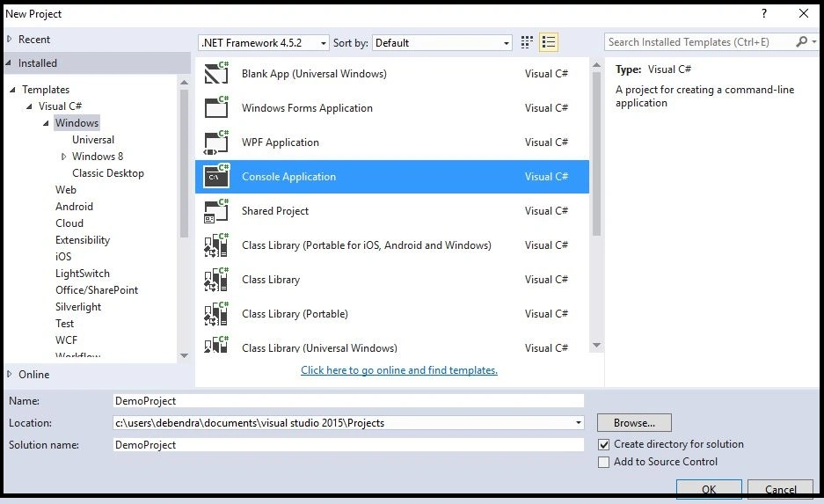Viewport: 824px width, 504px height.
Task: Click the Class Library (Universal Windows) icon
Action: pyautogui.click(x=216, y=345)
